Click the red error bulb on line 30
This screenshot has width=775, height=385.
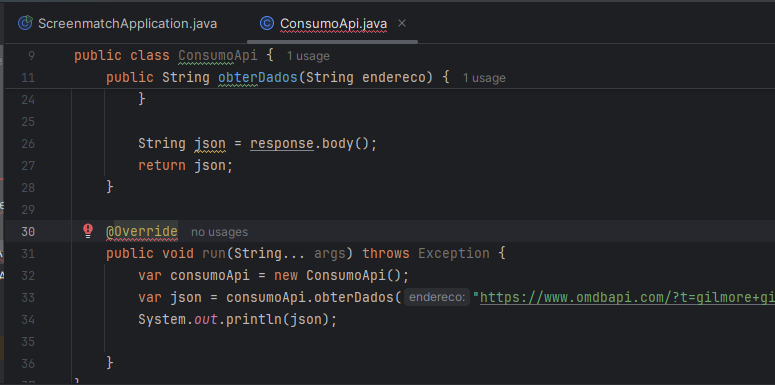pos(88,230)
